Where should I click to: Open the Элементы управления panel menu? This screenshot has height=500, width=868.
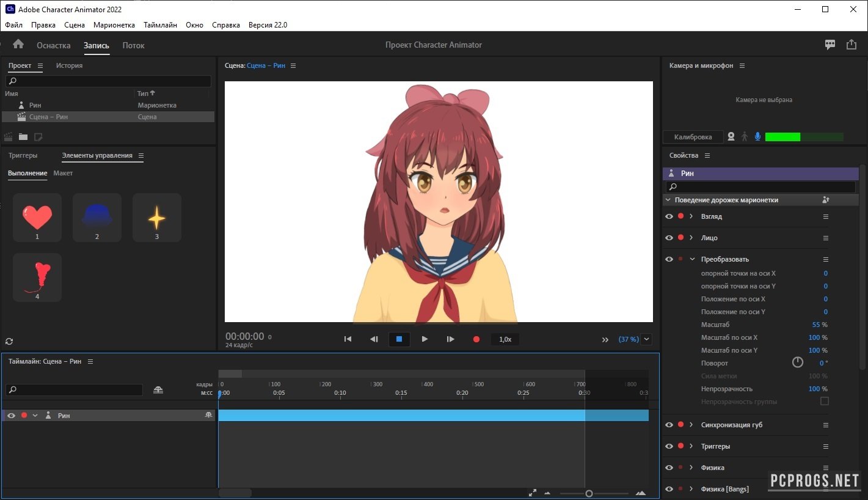pyautogui.click(x=141, y=155)
